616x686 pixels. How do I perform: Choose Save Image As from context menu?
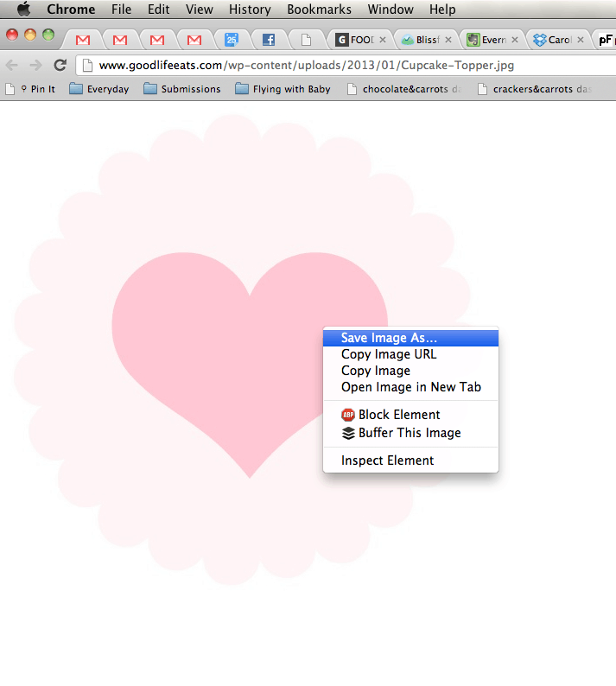pos(389,338)
